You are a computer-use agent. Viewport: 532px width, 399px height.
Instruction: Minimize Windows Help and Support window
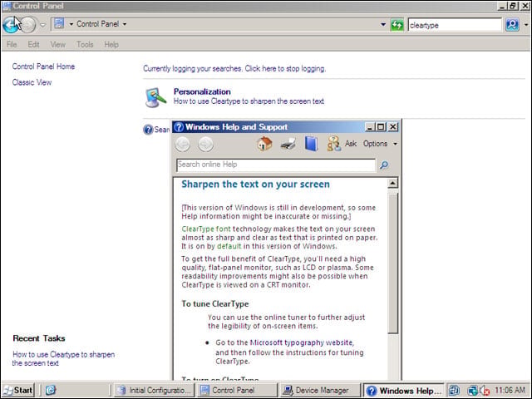(x=370, y=127)
